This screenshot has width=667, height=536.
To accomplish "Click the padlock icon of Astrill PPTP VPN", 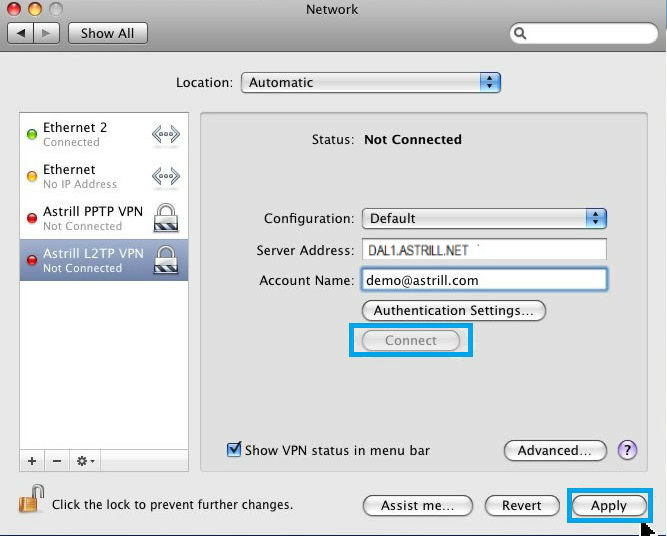I will tap(165, 218).
